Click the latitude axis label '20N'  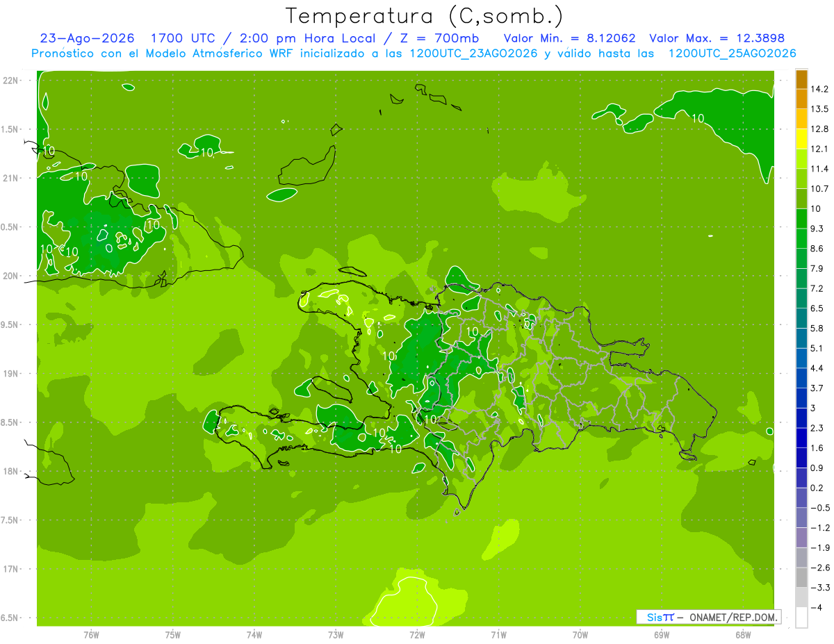click(12, 276)
